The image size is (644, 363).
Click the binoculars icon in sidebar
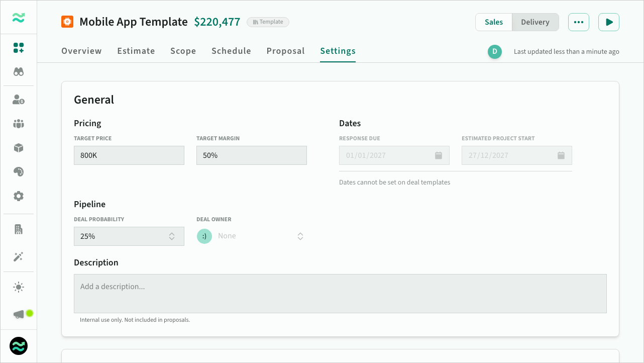(x=19, y=72)
